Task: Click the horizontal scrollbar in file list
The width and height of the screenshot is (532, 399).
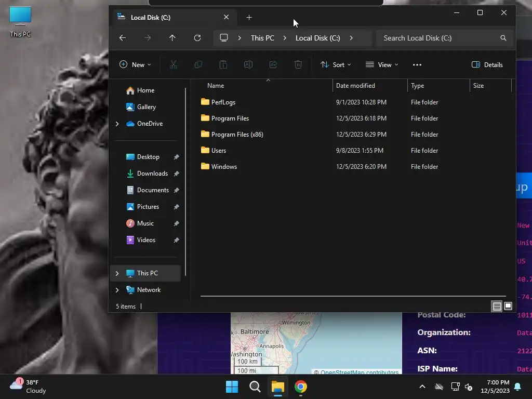Action: coord(353,296)
